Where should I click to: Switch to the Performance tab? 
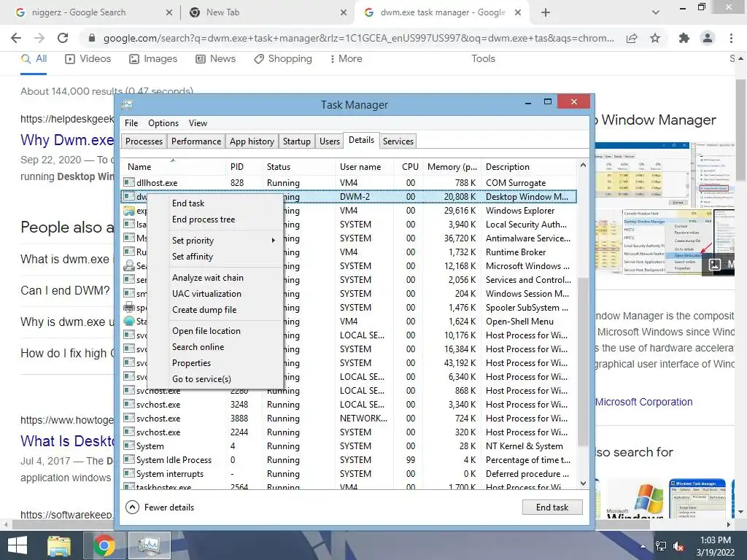click(x=196, y=141)
